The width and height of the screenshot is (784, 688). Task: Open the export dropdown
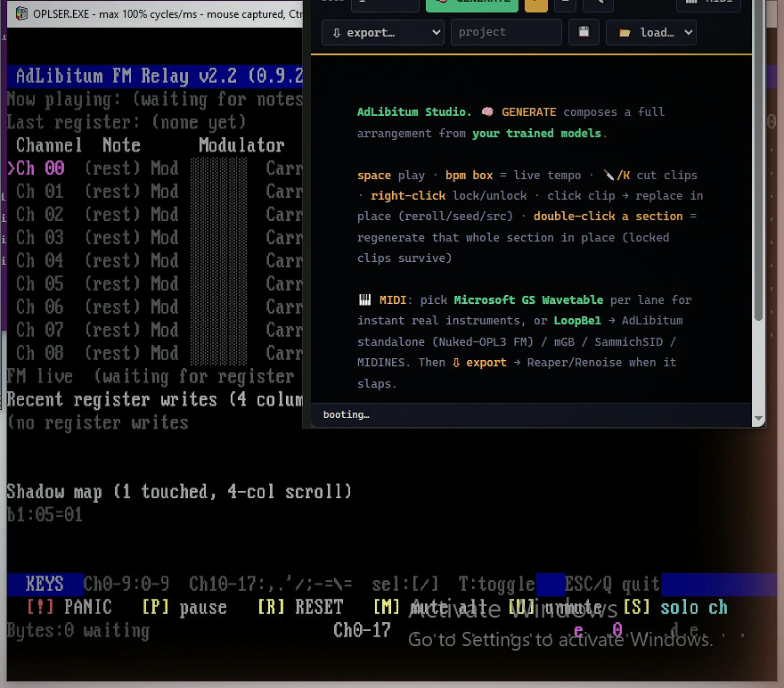382,32
